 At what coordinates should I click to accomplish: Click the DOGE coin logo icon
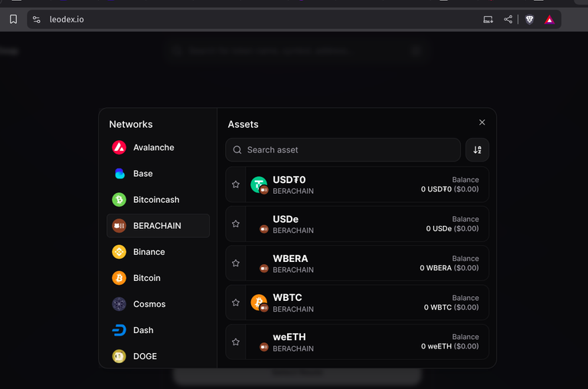coord(119,356)
